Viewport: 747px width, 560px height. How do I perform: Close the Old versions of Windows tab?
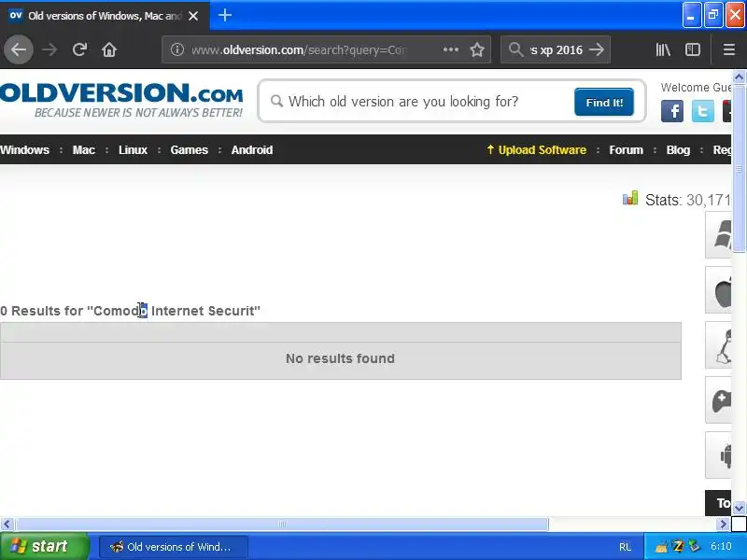tap(193, 16)
